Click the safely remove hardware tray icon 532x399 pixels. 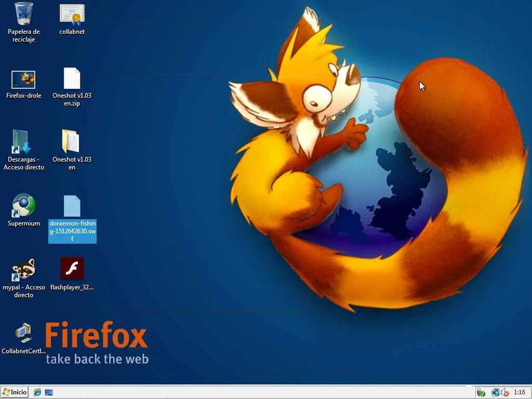pyautogui.click(x=481, y=393)
